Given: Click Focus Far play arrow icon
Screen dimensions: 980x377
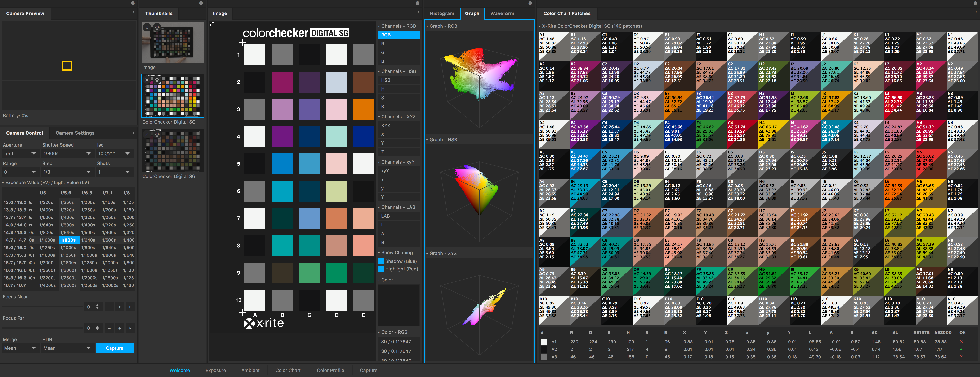Looking at the screenshot, I should pos(130,328).
